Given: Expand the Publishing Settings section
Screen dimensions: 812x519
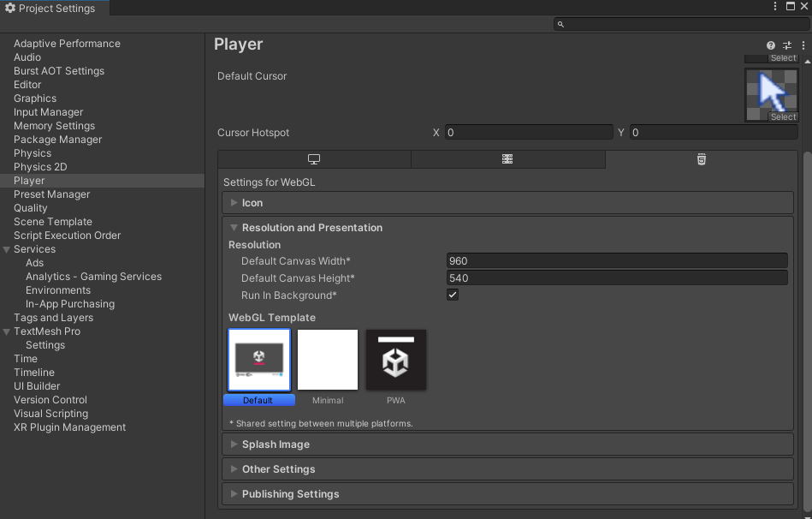Looking at the screenshot, I should point(507,494).
